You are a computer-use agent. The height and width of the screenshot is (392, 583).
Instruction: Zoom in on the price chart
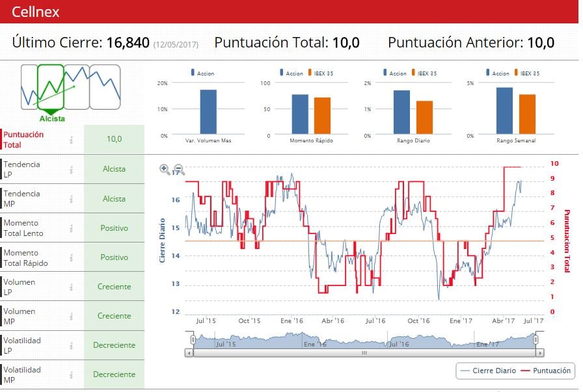165,169
